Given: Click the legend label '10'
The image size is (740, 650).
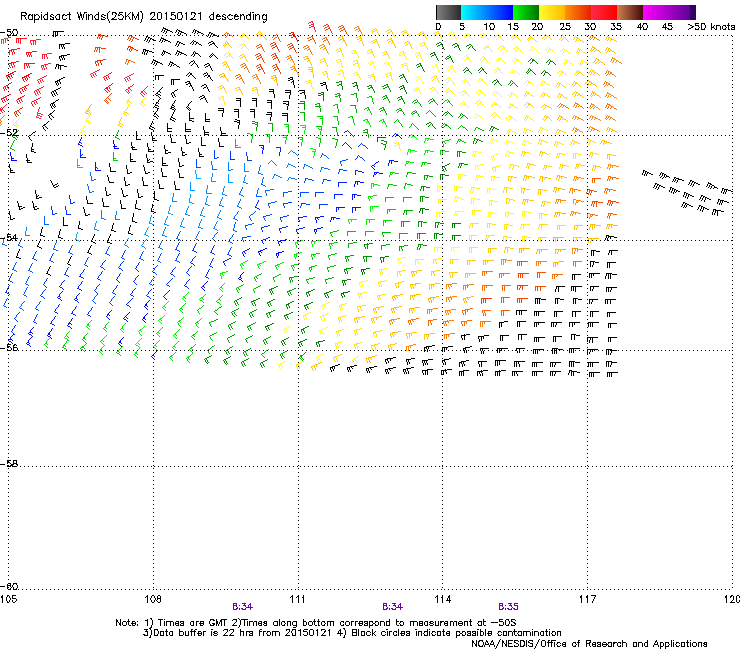Looking at the screenshot, I should 489,27.
